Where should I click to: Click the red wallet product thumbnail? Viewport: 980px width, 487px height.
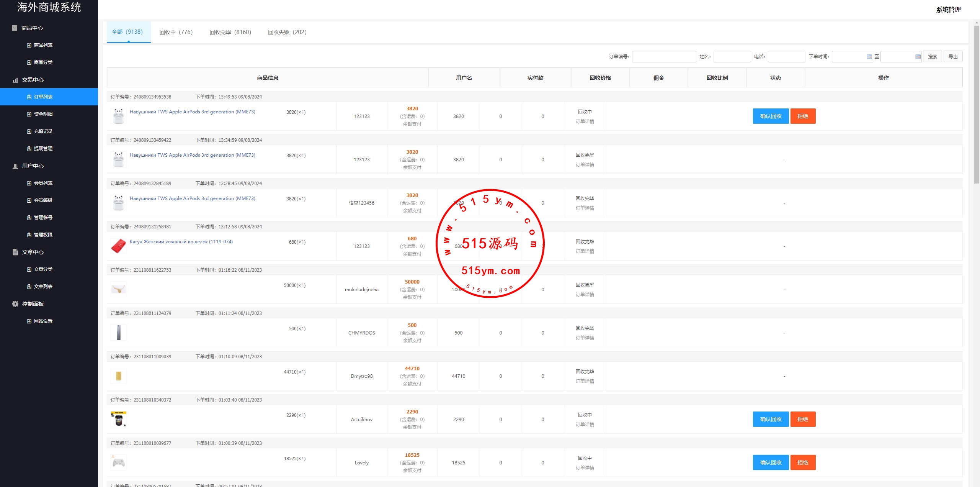(x=118, y=246)
